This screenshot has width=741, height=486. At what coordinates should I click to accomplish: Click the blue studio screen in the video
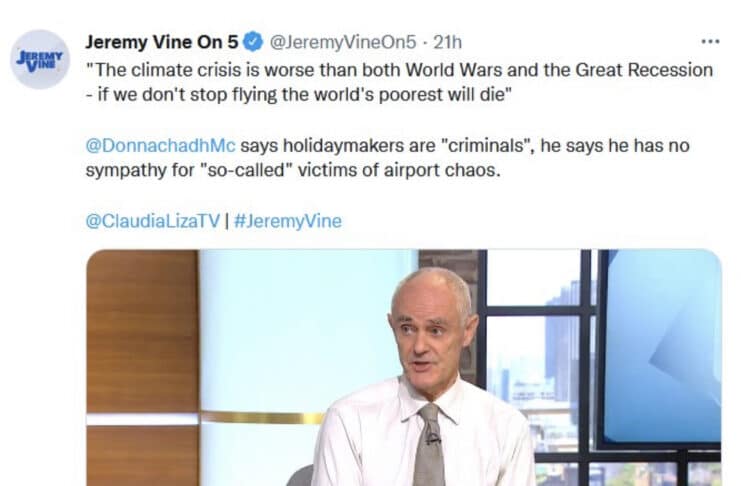(662, 347)
